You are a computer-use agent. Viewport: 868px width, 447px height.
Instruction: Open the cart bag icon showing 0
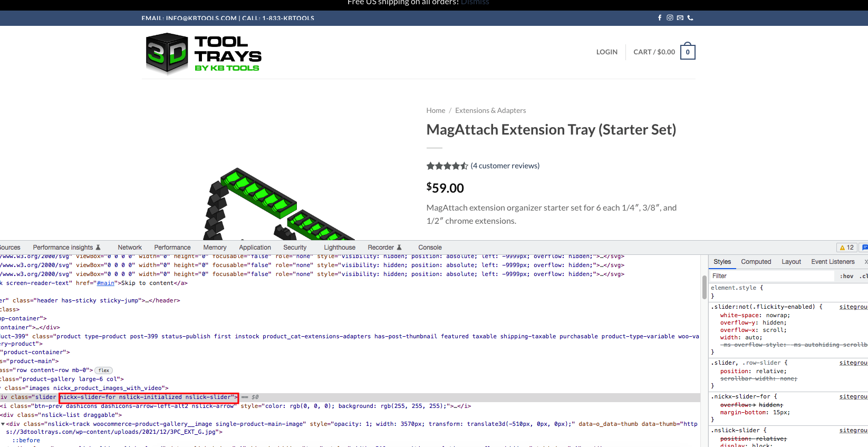point(688,51)
